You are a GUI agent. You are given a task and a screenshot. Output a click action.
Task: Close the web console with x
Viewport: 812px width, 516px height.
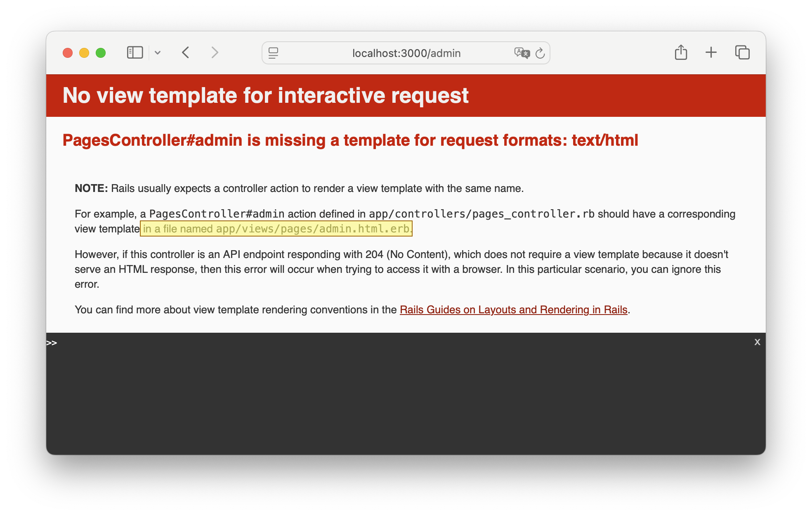(757, 342)
